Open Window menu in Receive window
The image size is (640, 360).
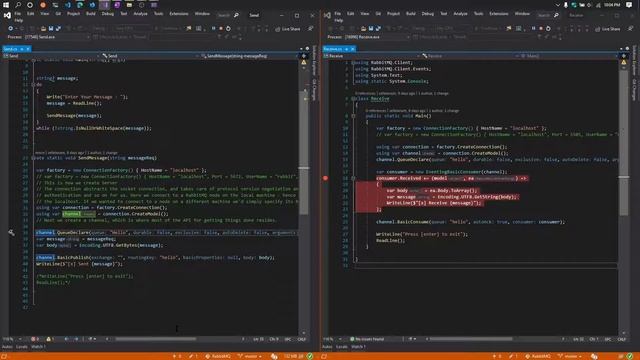coord(522,13)
